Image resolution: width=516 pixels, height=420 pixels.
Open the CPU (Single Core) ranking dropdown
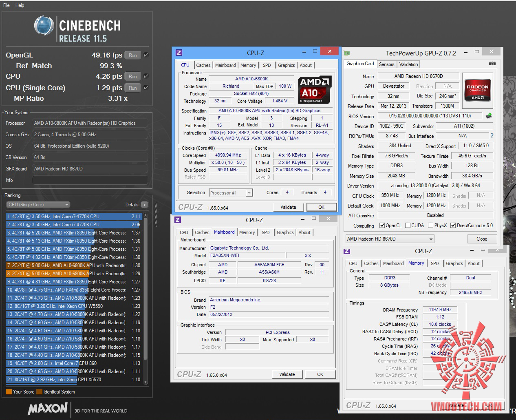coord(38,205)
